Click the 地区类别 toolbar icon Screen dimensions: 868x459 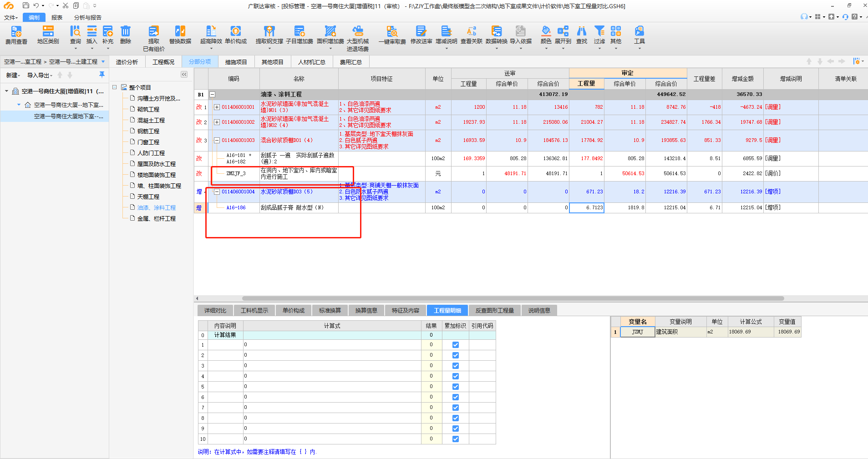pyautogui.click(x=48, y=35)
